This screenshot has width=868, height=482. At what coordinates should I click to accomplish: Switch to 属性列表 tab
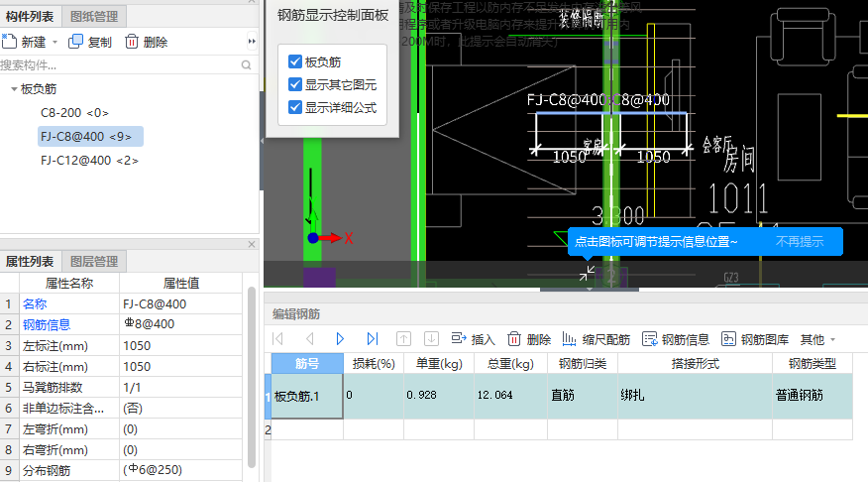[30, 262]
